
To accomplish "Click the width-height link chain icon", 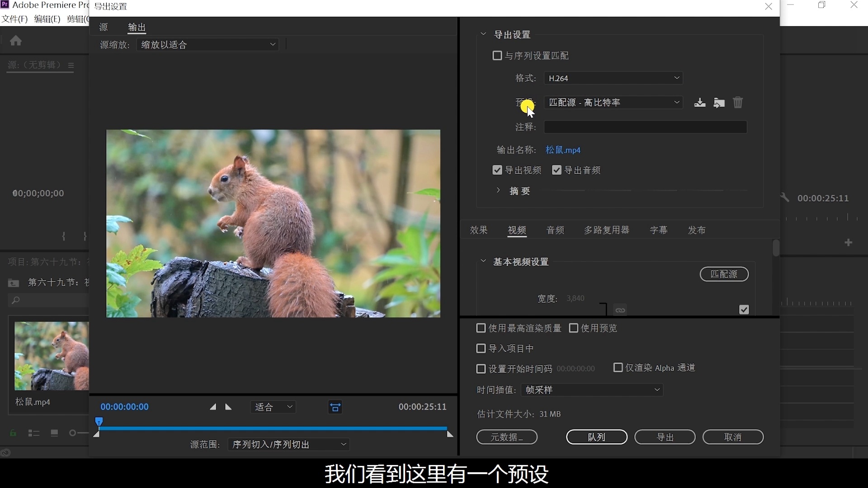I will pos(620,310).
